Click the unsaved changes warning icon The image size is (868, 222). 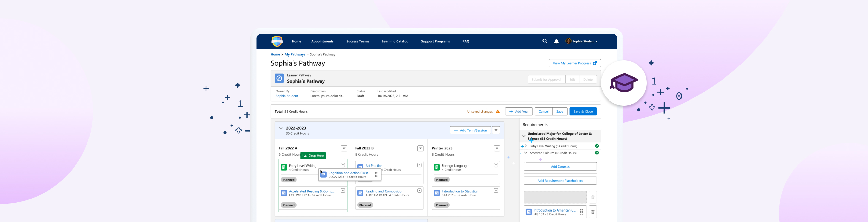tap(498, 112)
